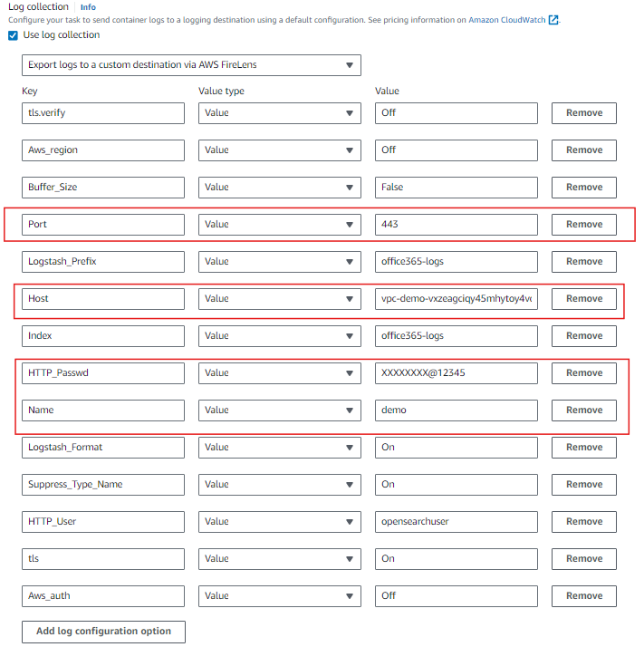The height and width of the screenshot is (647, 644).
Task: Click the HTTP_User value field opensearchuser
Action: 456,522
